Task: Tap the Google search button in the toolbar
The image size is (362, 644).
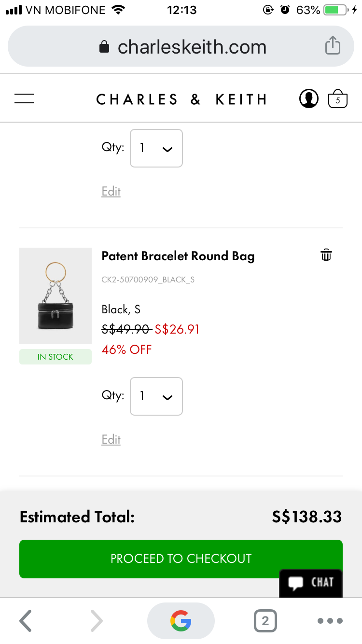Action: point(181,621)
